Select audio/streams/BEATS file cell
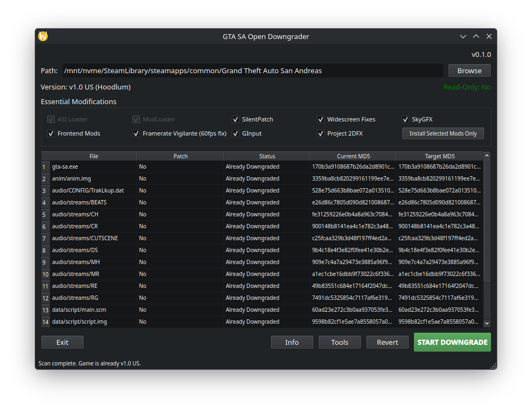Image resolution: width=532 pixels, height=411 pixels. (93, 202)
